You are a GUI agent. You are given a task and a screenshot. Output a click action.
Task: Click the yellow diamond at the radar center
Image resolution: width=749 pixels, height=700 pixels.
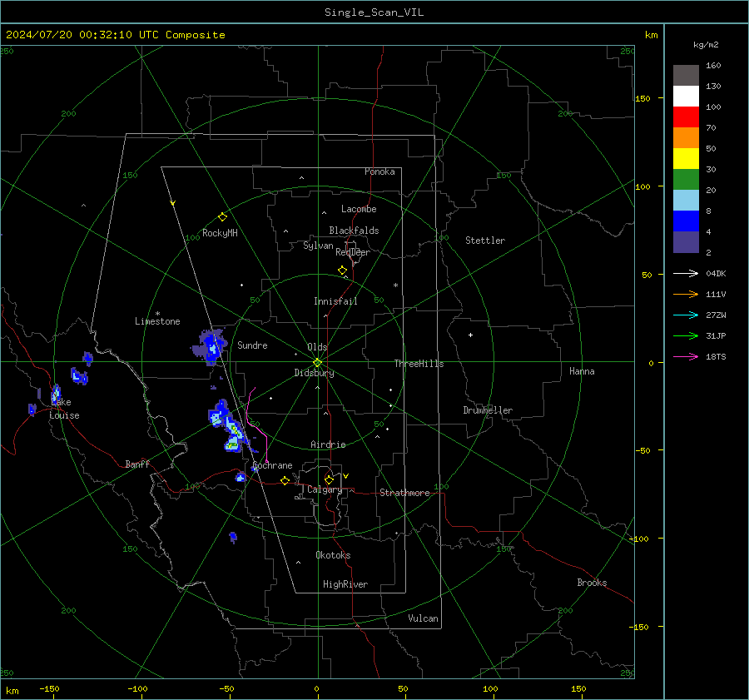coord(317,362)
